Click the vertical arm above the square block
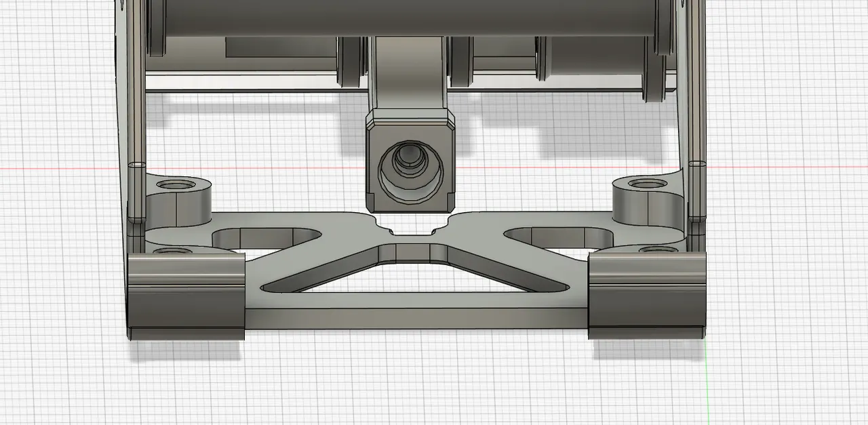Screen dimensions: 868x425 [x=407, y=75]
